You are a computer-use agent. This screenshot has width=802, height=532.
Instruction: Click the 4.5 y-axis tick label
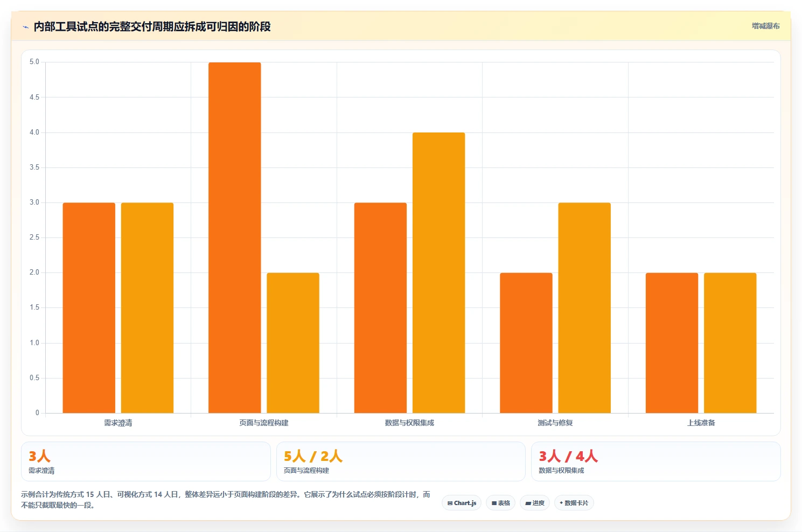[x=34, y=97]
